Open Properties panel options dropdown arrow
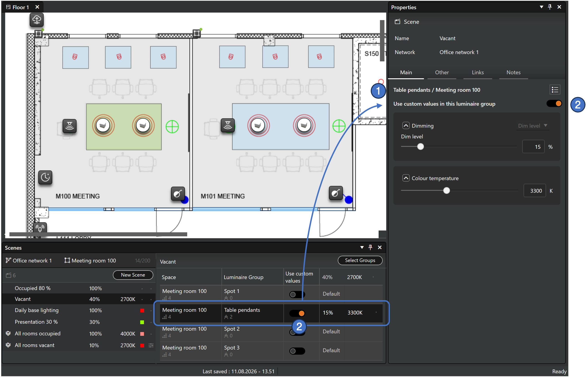The image size is (588, 378). (541, 7)
